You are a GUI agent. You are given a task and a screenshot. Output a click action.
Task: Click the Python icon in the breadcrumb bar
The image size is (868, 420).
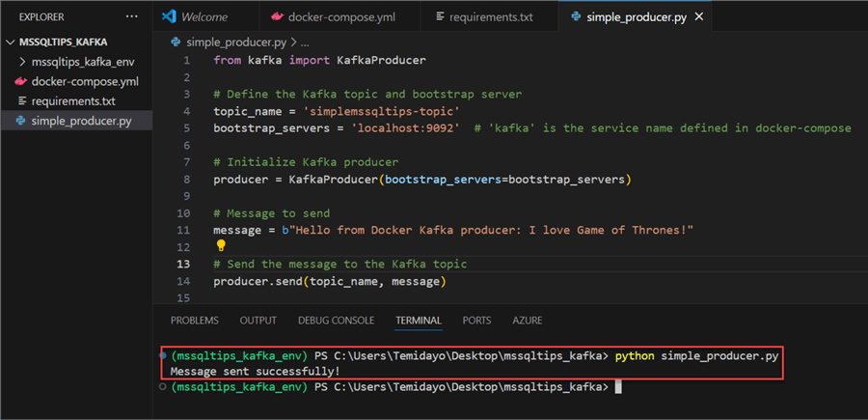point(176,42)
